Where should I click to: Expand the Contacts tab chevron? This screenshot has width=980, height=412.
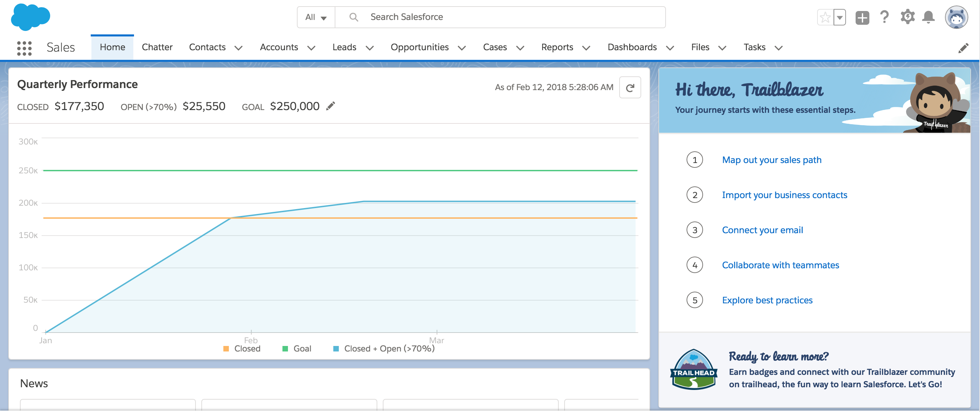(238, 48)
